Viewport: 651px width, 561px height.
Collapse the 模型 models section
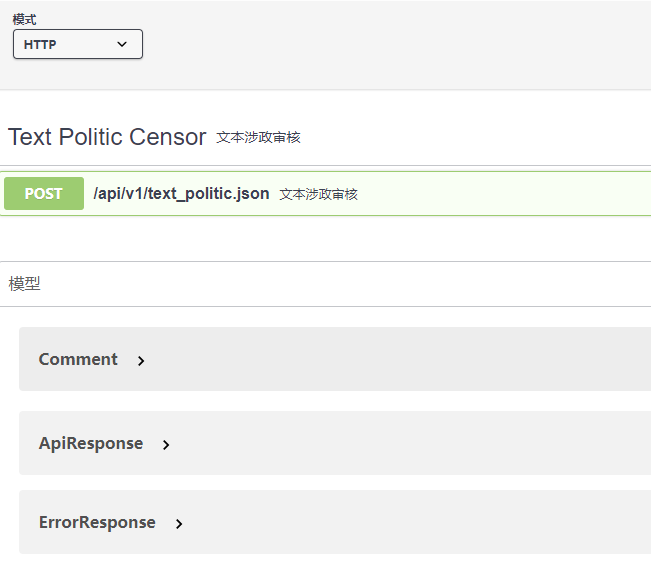coord(326,284)
